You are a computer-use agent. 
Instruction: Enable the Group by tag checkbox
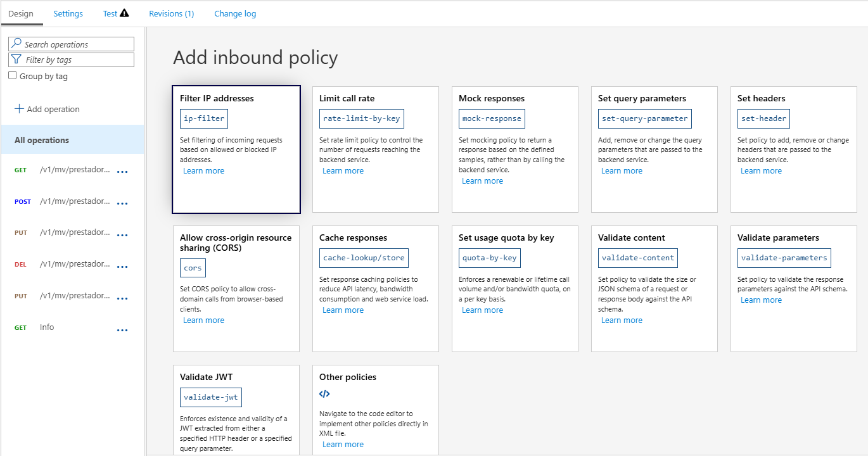coord(13,76)
